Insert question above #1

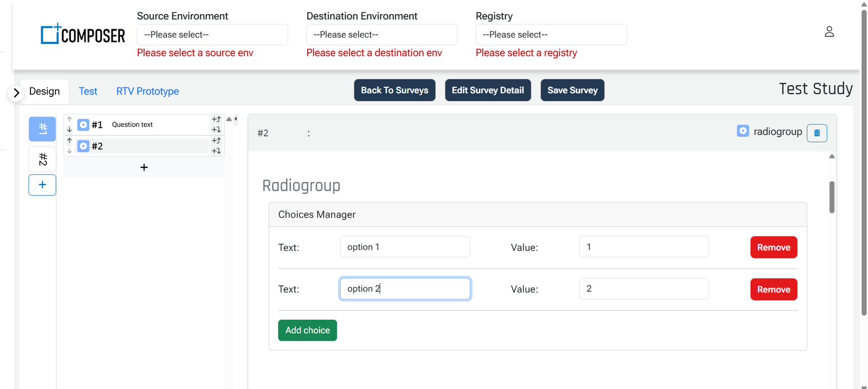pos(216,119)
